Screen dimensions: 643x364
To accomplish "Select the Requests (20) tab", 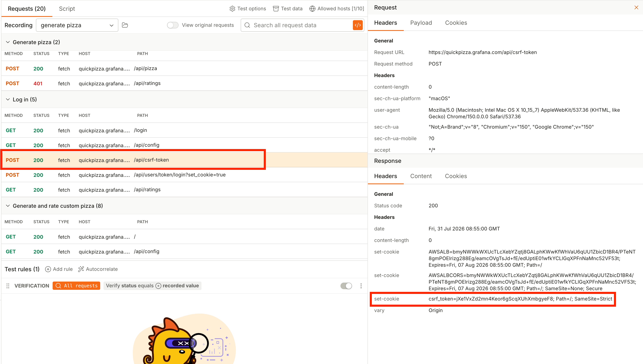I will click(27, 9).
